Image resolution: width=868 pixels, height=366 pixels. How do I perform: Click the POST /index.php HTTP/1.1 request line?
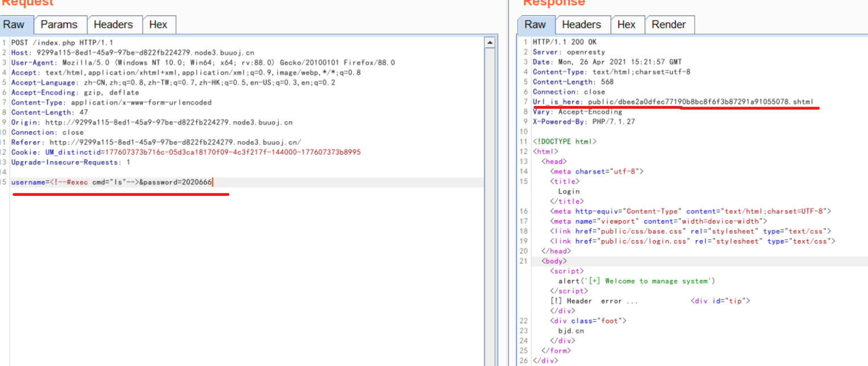coord(63,43)
